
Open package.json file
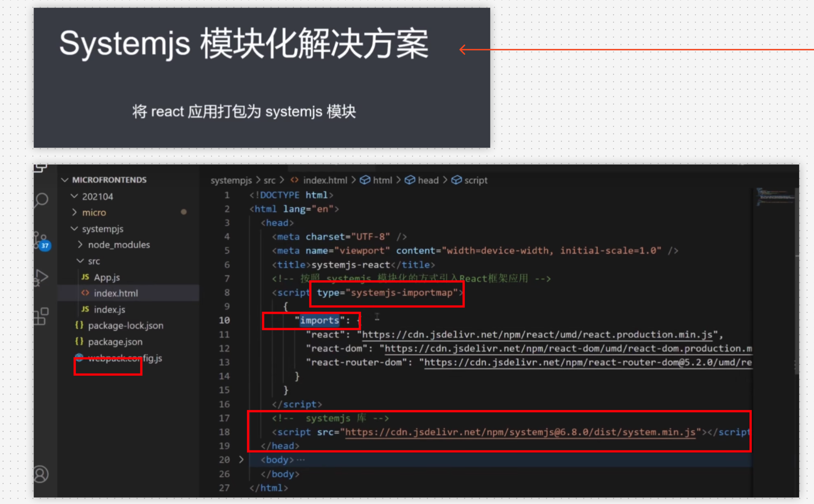pos(115,342)
